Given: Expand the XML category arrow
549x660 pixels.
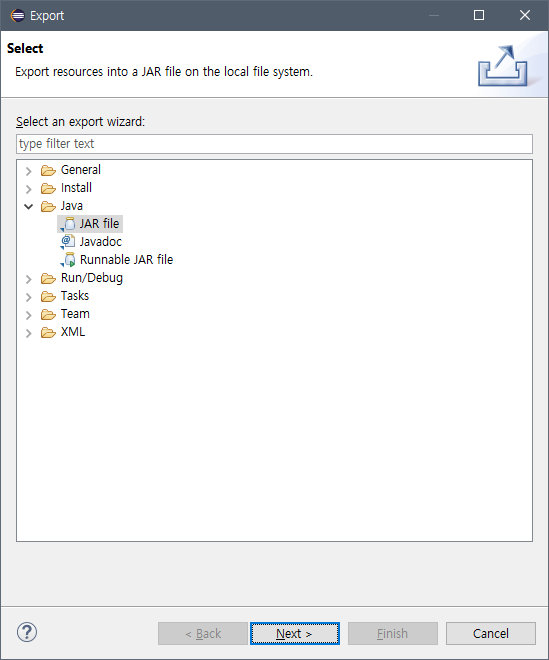Looking at the screenshot, I should point(29,333).
